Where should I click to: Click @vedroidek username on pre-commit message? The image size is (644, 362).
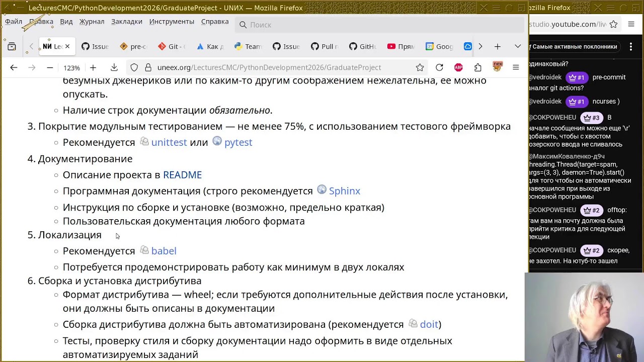pyautogui.click(x=545, y=77)
